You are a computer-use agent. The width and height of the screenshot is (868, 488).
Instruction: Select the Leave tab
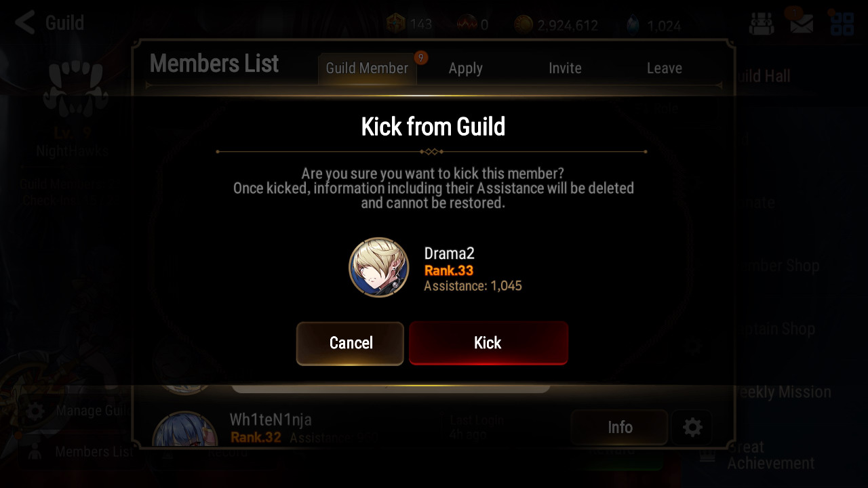pos(665,68)
